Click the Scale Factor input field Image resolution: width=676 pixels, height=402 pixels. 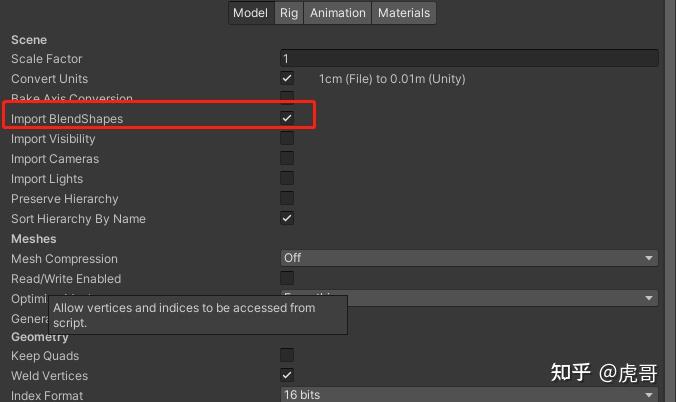tap(468, 59)
